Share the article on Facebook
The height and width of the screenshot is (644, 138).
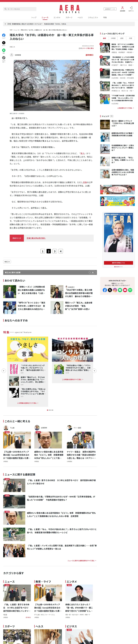click(x=4, y=35)
